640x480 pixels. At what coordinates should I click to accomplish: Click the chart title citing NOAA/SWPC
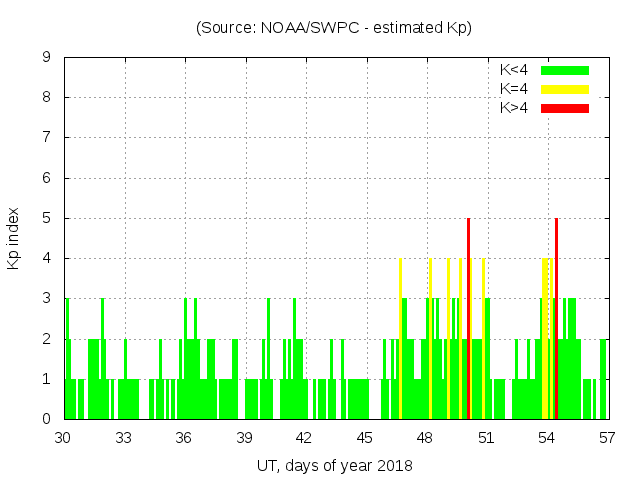(x=334, y=28)
